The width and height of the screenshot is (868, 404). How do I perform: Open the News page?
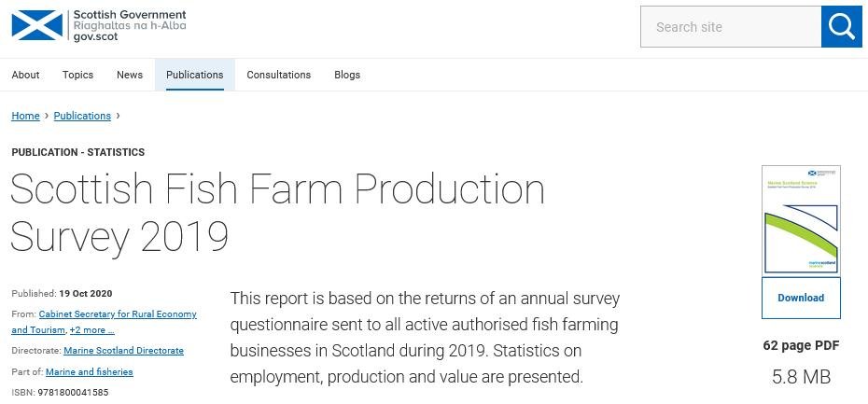click(130, 75)
